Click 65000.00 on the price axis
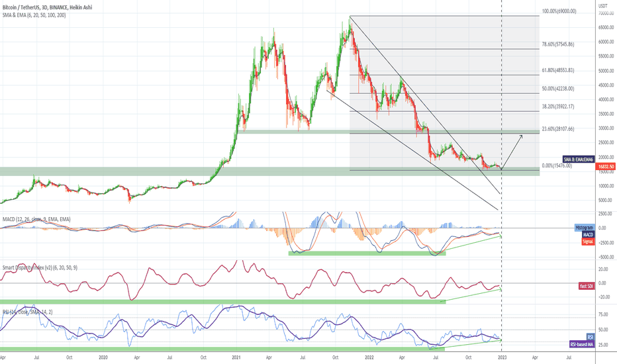The height and width of the screenshot is (364, 617). tap(606, 28)
